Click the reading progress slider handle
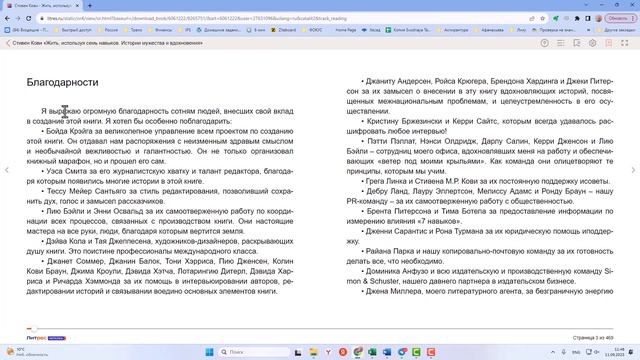This screenshot has height=360, width=640. (x=34, y=329)
